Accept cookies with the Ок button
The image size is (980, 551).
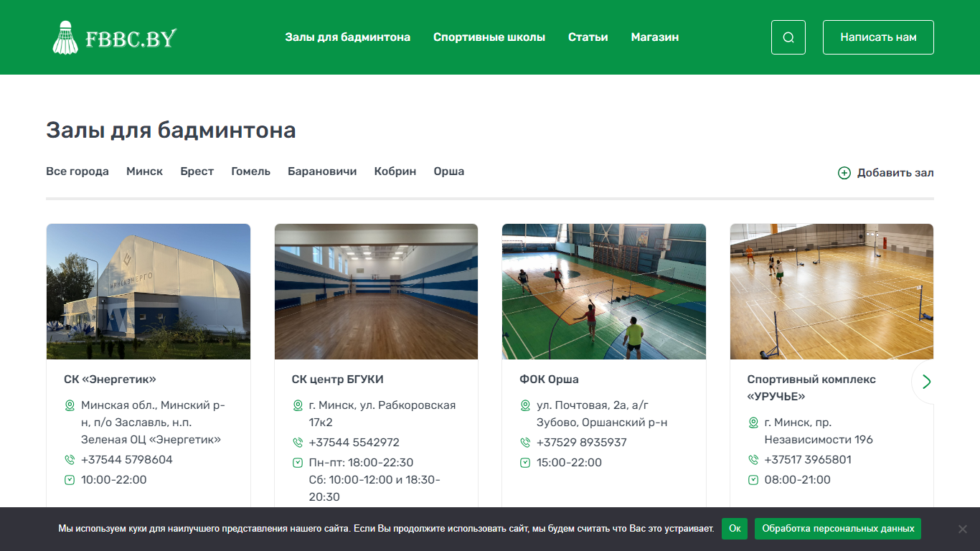[735, 529]
